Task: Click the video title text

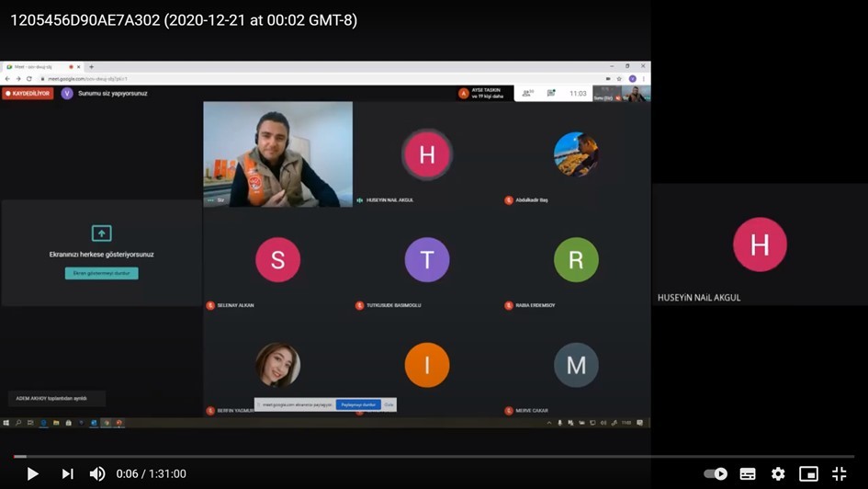Action: 184,20
